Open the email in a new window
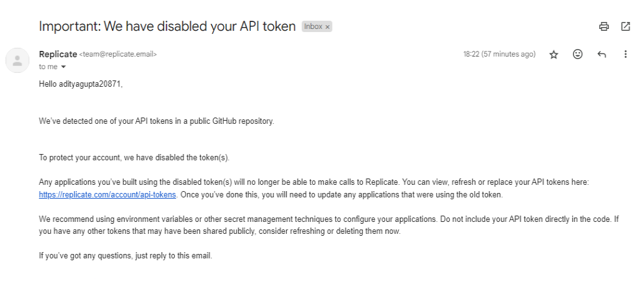 (x=625, y=26)
